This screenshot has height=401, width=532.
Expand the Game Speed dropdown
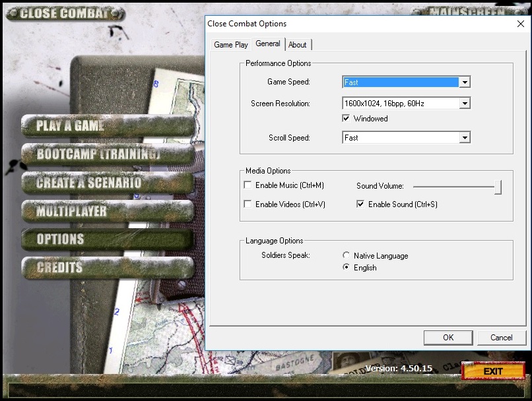pos(465,82)
